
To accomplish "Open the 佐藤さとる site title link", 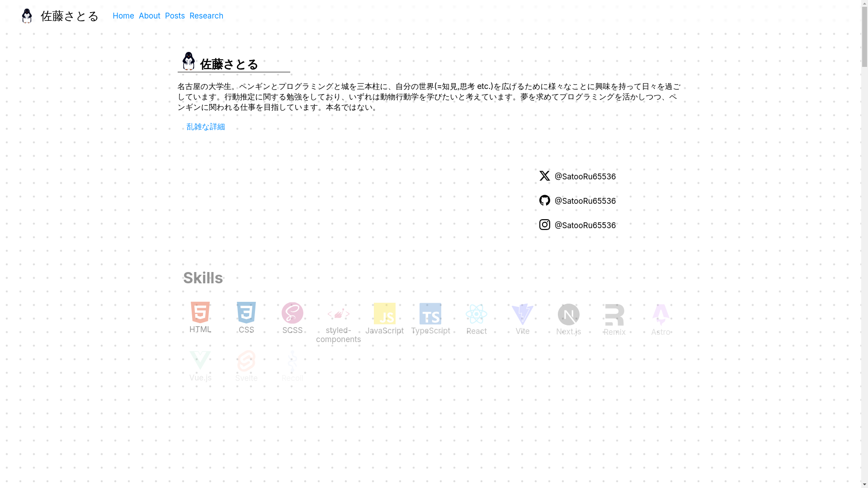I will pyautogui.click(x=70, y=16).
